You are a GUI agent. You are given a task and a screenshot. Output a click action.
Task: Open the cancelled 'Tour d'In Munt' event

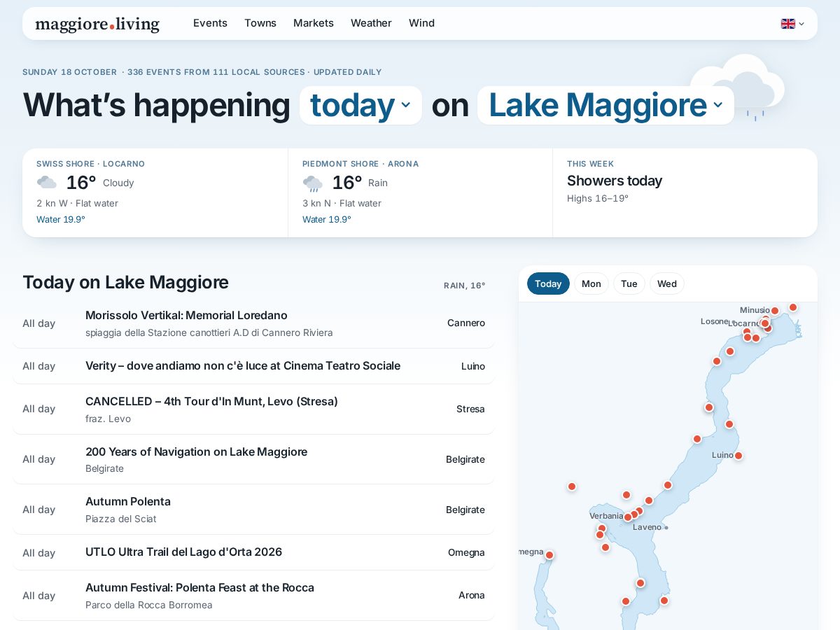click(x=253, y=409)
